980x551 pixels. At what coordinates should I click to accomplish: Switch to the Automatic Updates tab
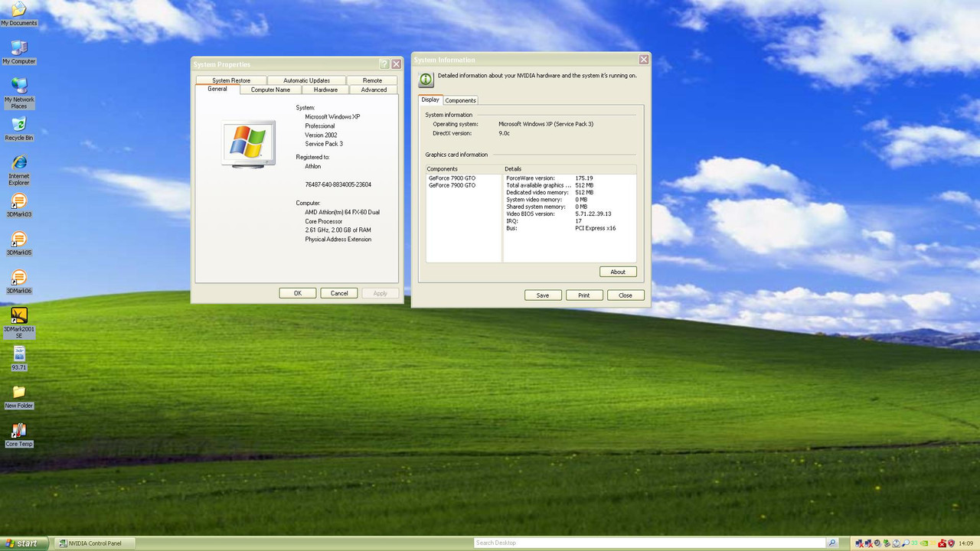tap(306, 80)
